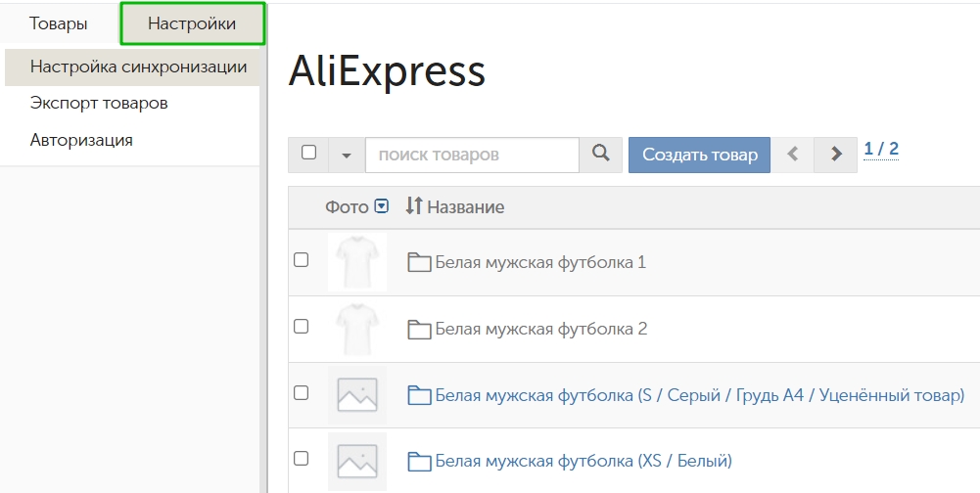Image resolution: width=980 pixels, height=493 pixels.
Task: Open thumbnail of Белая мужская футболка 1
Action: pyautogui.click(x=357, y=262)
